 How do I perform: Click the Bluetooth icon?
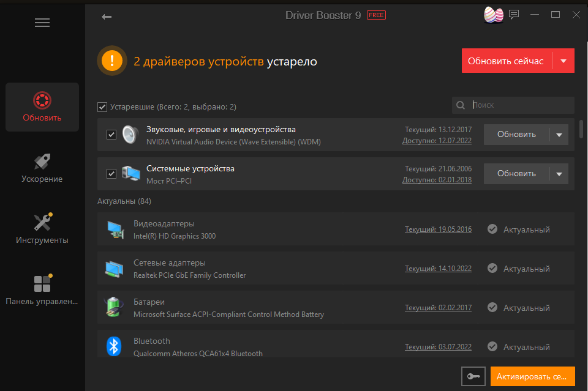pos(114,346)
